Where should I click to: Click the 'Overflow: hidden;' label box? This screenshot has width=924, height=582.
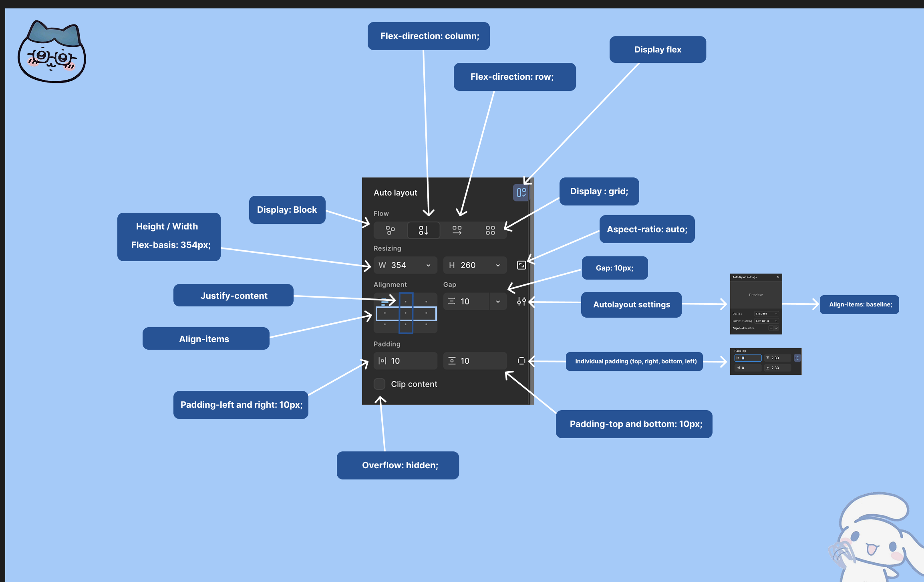[398, 465]
